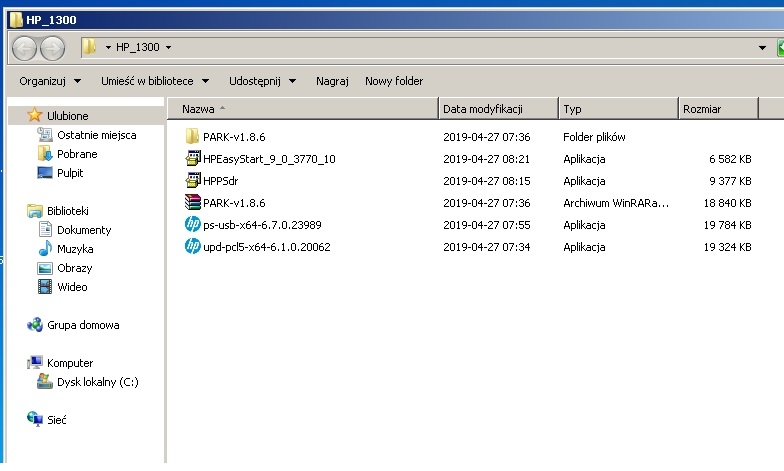
Task: Click the arrow before HP_1300 in breadcrumb
Action: coord(108,48)
